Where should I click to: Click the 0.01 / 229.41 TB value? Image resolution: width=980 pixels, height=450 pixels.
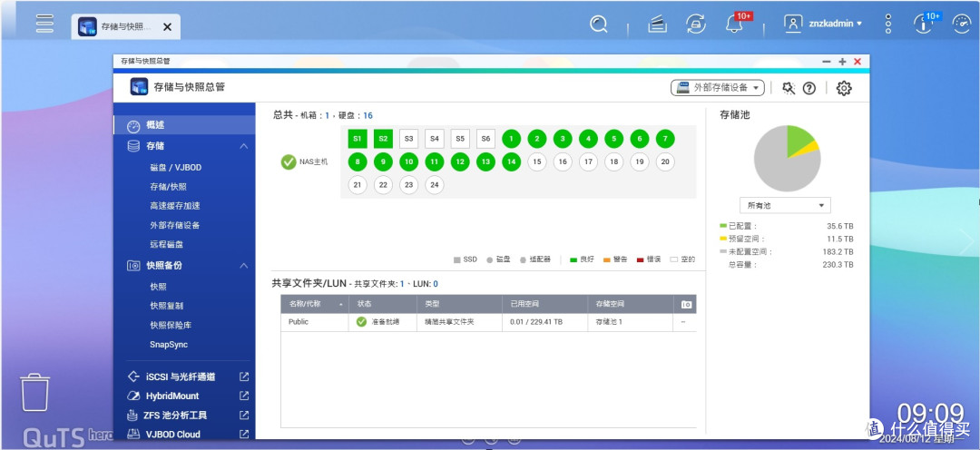pyautogui.click(x=535, y=322)
